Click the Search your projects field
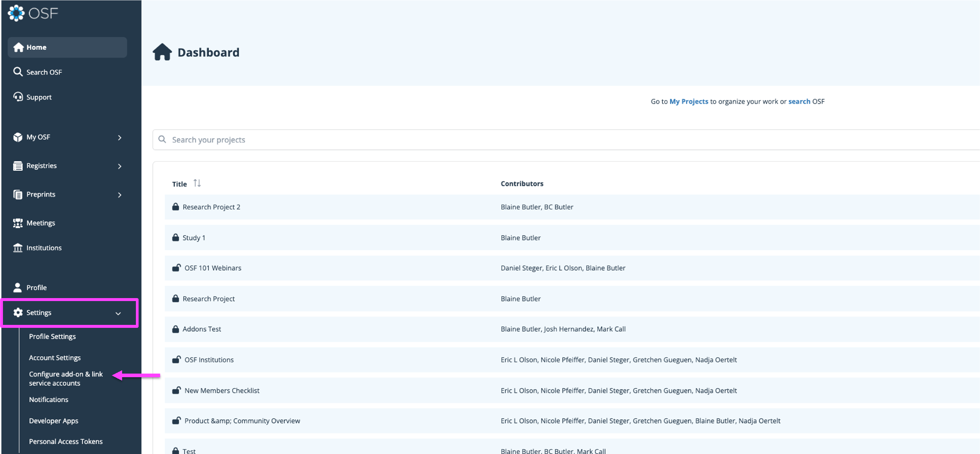The image size is (980, 454). tap(532, 140)
